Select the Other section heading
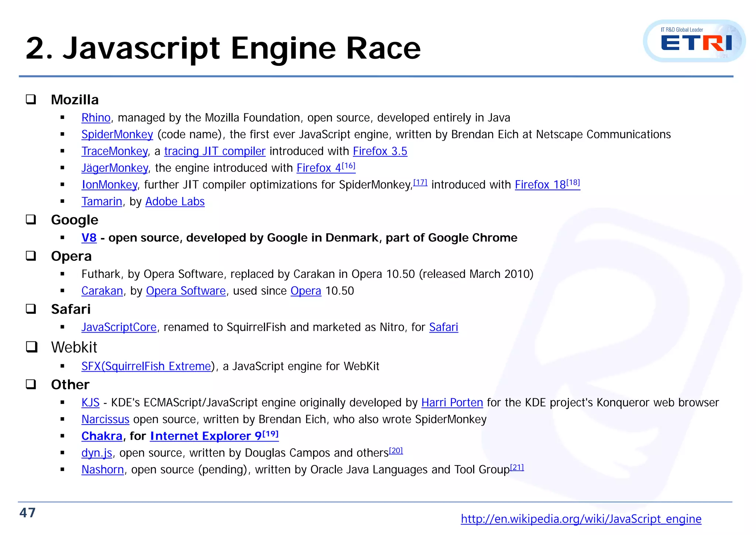The image size is (756, 535). (x=70, y=385)
